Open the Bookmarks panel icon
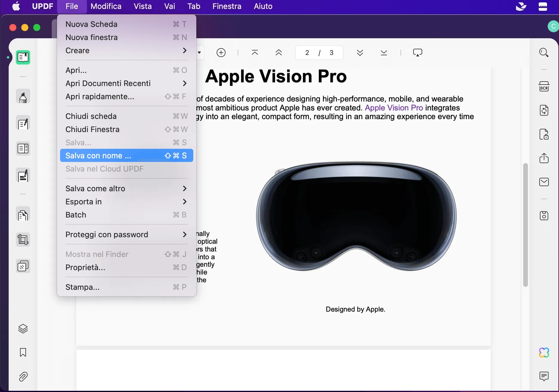Image resolution: width=559 pixels, height=392 pixels. pyautogui.click(x=23, y=353)
